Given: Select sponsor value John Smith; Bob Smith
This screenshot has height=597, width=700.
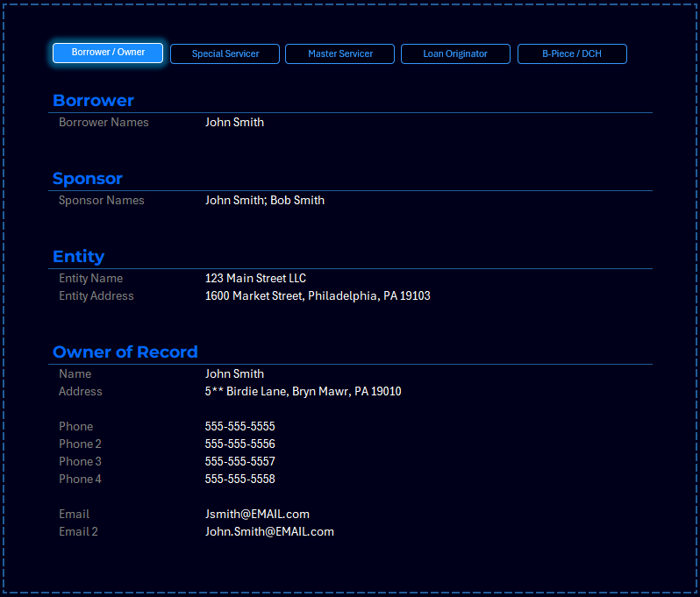Looking at the screenshot, I should click(x=265, y=201).
